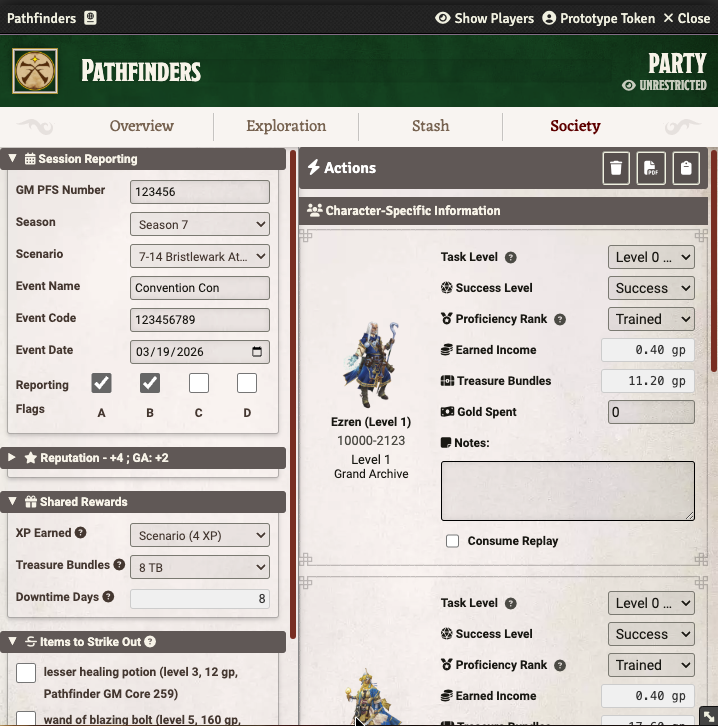
Task: Click the Event Code field
Action: pyautogui.click(x=200, y=319)
